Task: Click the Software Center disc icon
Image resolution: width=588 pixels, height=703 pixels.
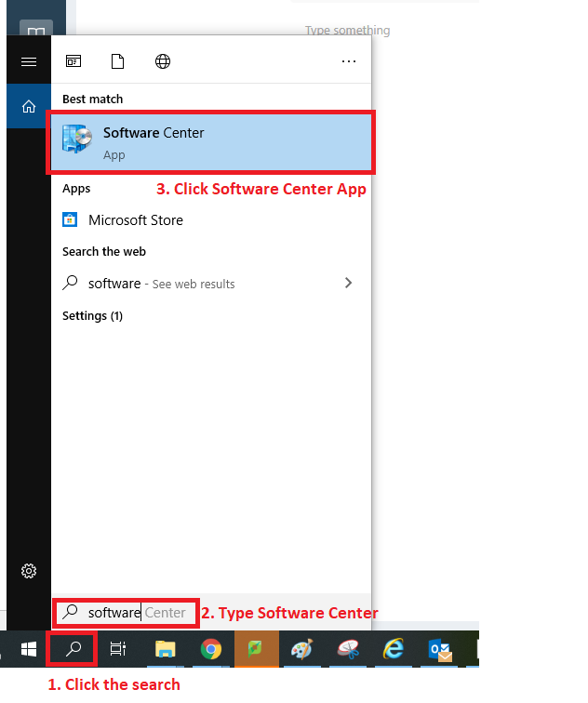Action: click(77, 138)
